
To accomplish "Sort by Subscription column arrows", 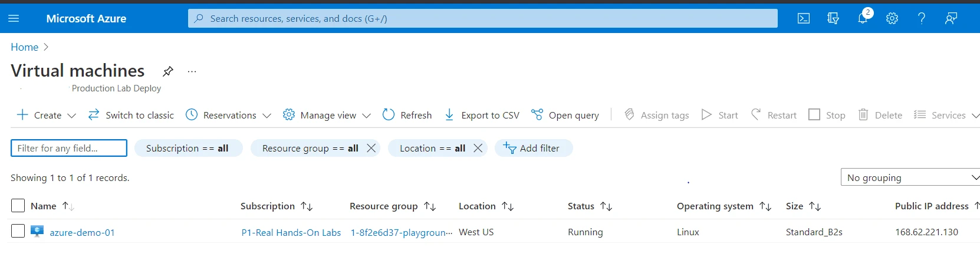I will (x=307, y=206).
